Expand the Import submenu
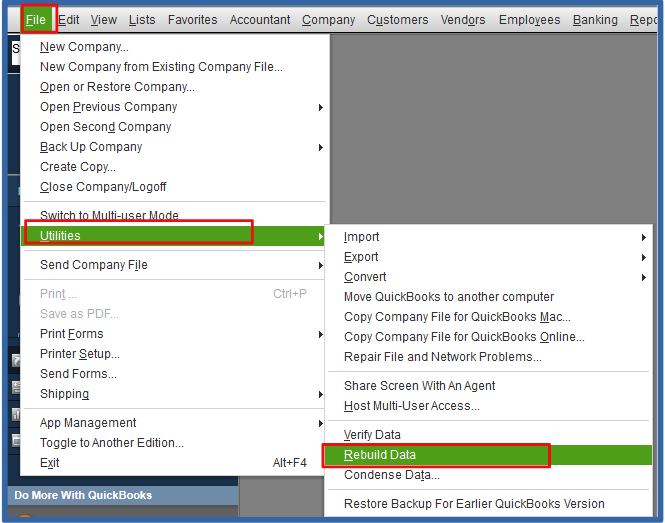Screen dimensions: 665x523 pos(489,237)
